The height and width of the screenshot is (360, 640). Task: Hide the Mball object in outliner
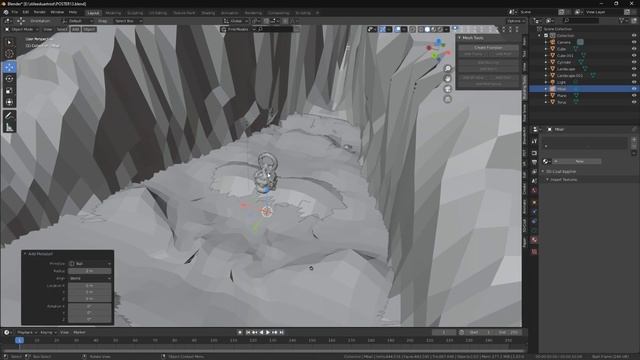click(x=634, y=89)
